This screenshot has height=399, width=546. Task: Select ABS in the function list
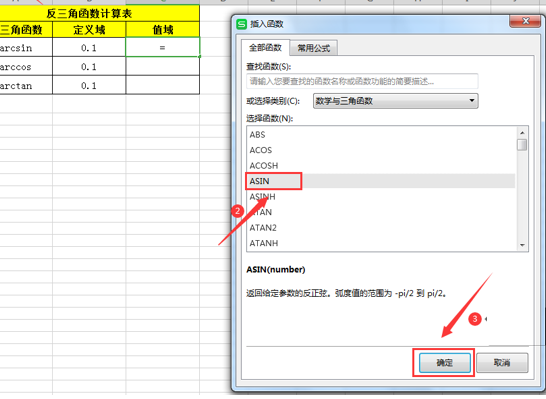click(381, 135)
